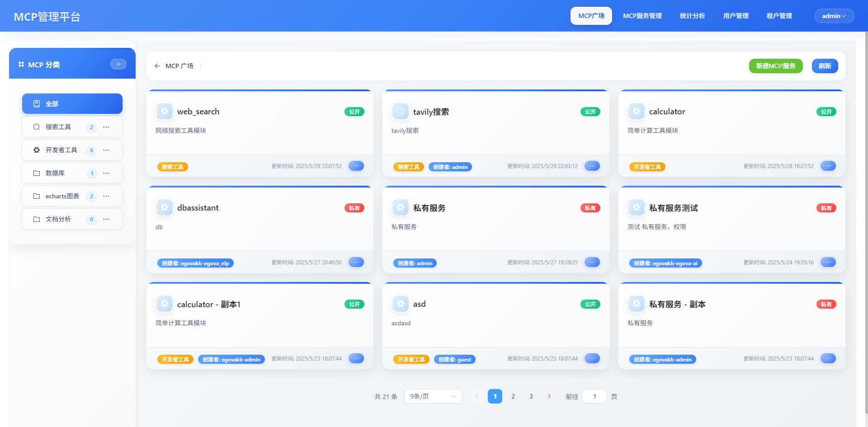Open more options for 文档分析 category
The height and width of the screenshot is (427, 868).
point(106,219)
